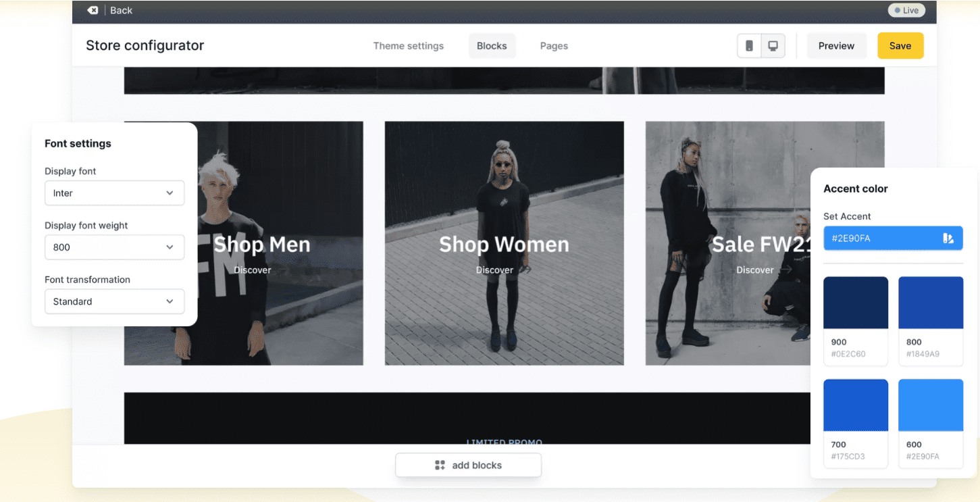
Task: Click the Store configurator title
Action: click(x=145, y=46)
